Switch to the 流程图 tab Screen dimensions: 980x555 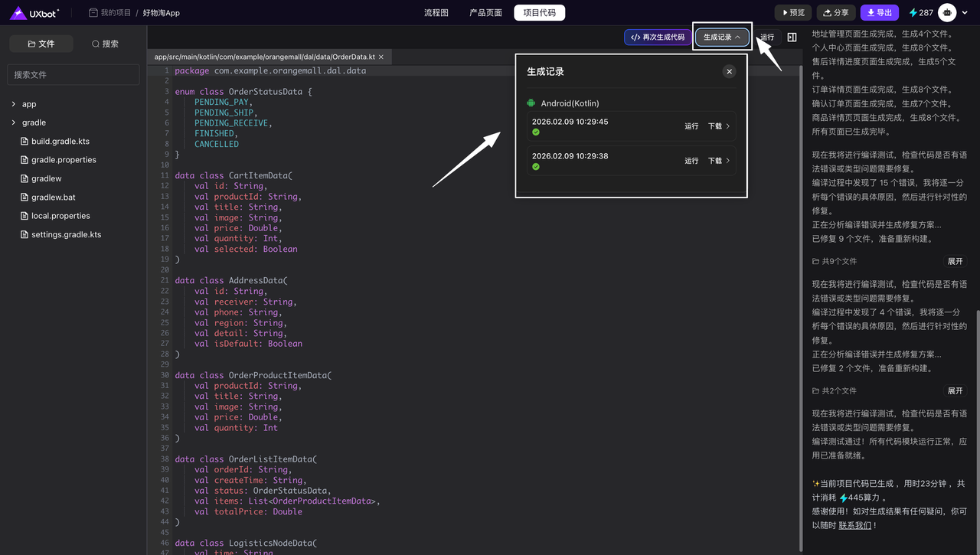point(436,13)
